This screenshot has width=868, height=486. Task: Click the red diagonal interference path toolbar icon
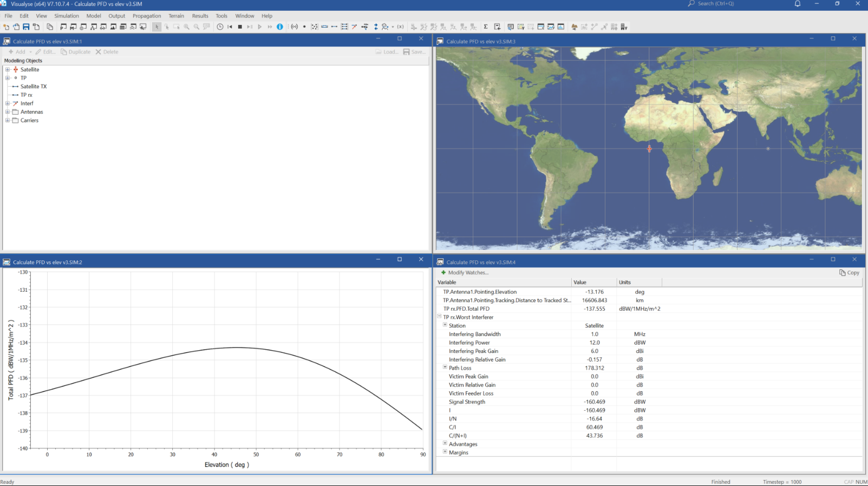(x=354, y=27)
